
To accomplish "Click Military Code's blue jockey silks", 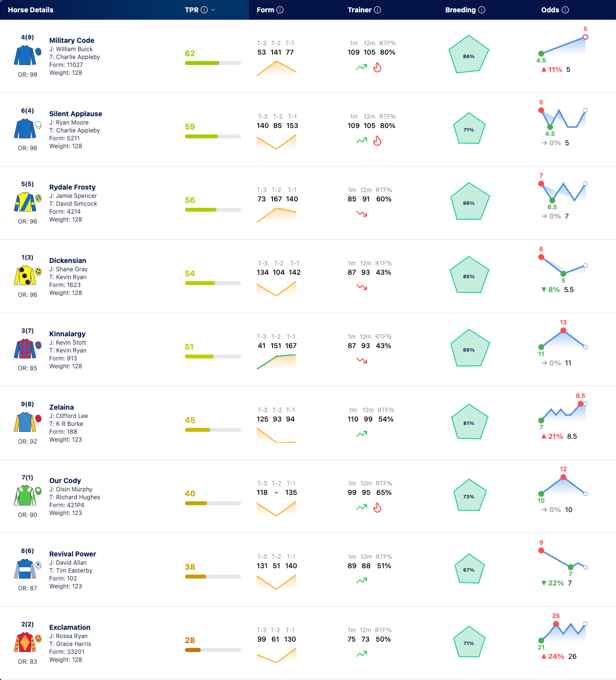I will coord(25,55).
